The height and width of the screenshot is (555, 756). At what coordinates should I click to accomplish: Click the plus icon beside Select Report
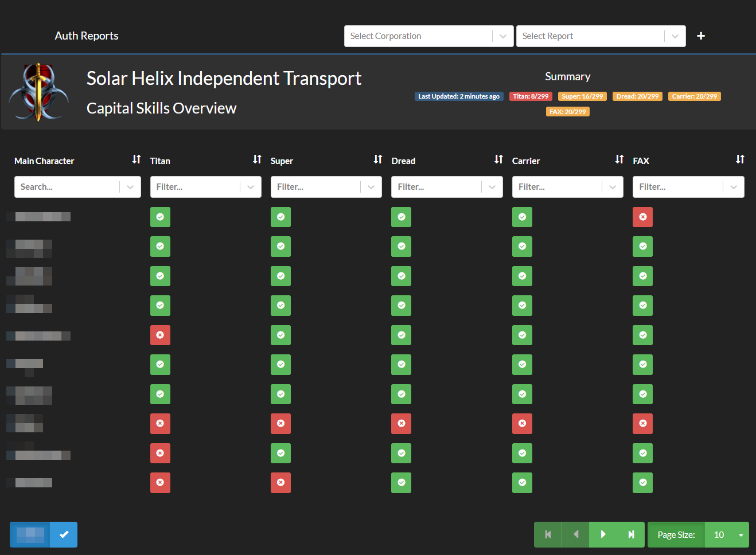tap(701, 36)
